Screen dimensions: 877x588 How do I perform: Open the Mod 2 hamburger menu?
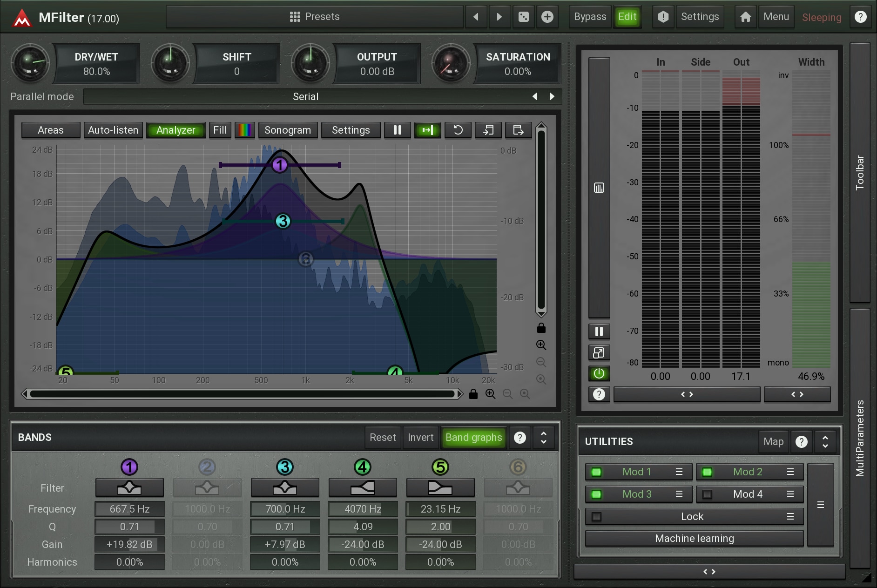(790, 472)
